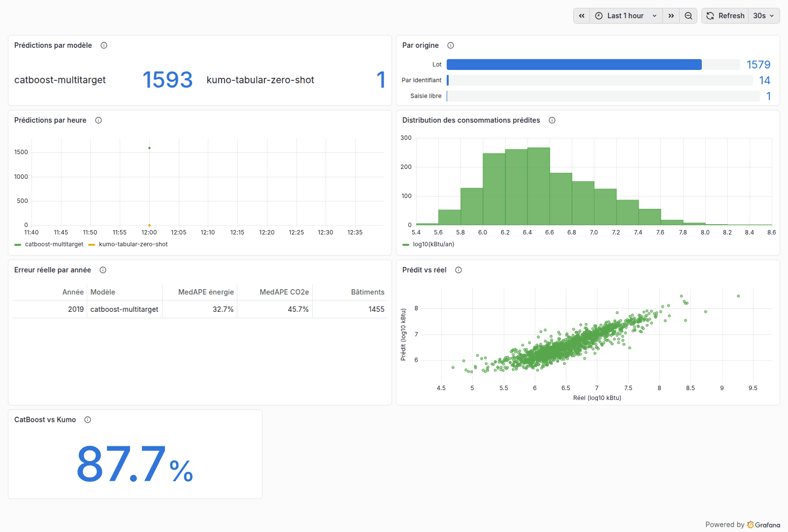Sort table by MedAPE CO2e column
Image resolution: width=788 pixels, height=532 pixels.
[x=284, y=292]
